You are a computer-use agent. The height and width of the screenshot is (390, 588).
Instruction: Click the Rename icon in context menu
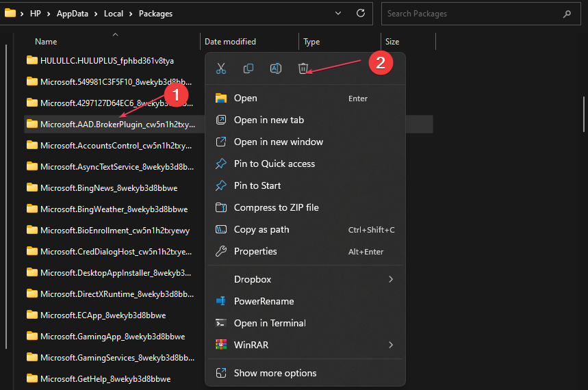(276, 68)
